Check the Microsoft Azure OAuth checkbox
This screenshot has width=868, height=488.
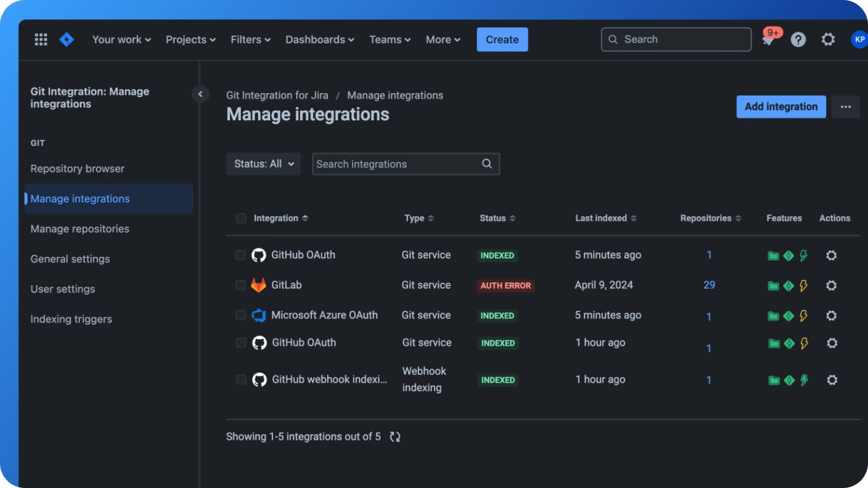coord(240,315)
